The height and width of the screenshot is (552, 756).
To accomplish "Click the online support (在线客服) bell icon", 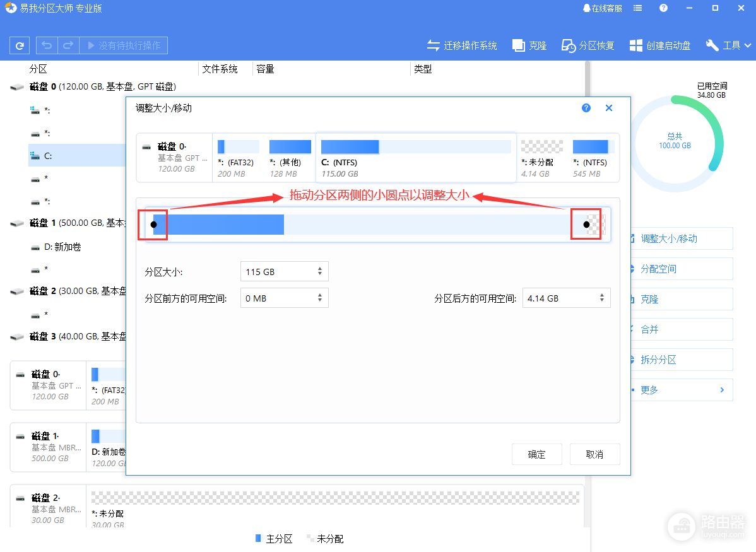I will coord(587,8).
